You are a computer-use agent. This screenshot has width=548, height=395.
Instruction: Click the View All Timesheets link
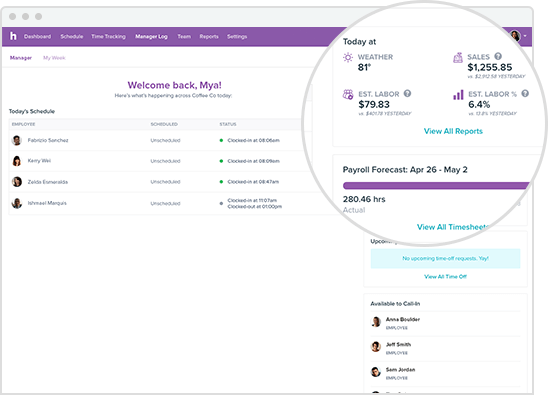pos(453,227)
